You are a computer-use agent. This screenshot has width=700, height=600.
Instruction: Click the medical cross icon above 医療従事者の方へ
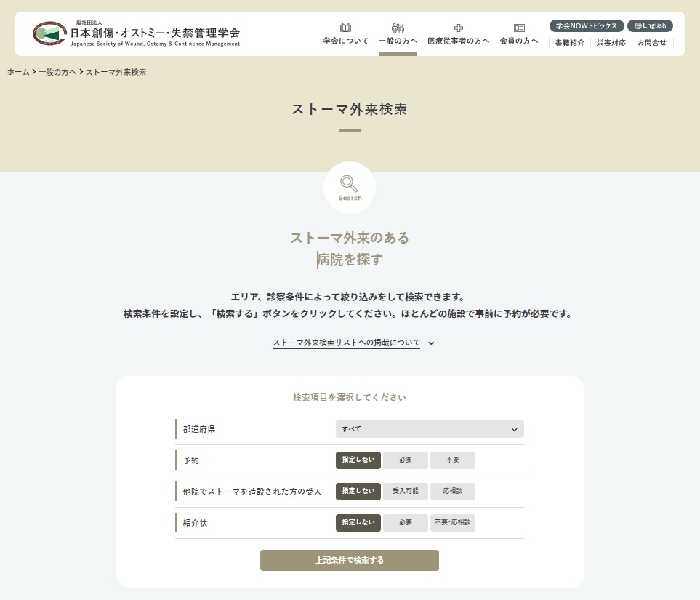coord(458,28)
